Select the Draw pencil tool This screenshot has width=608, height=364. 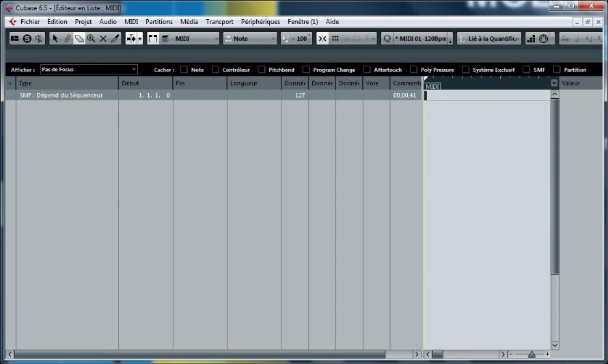(68, 38)
